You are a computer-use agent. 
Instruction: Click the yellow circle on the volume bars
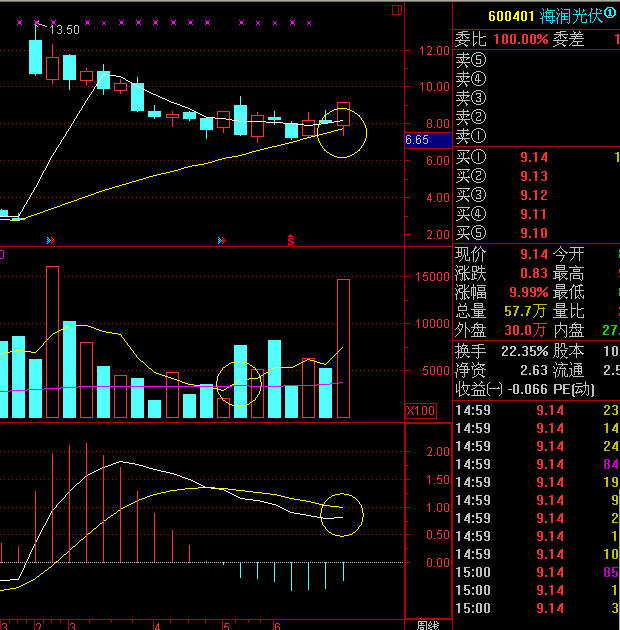(x=239, y=384)
